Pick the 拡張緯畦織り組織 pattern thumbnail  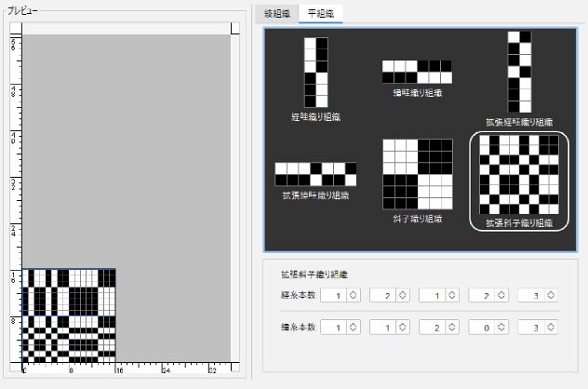[315, 181]
